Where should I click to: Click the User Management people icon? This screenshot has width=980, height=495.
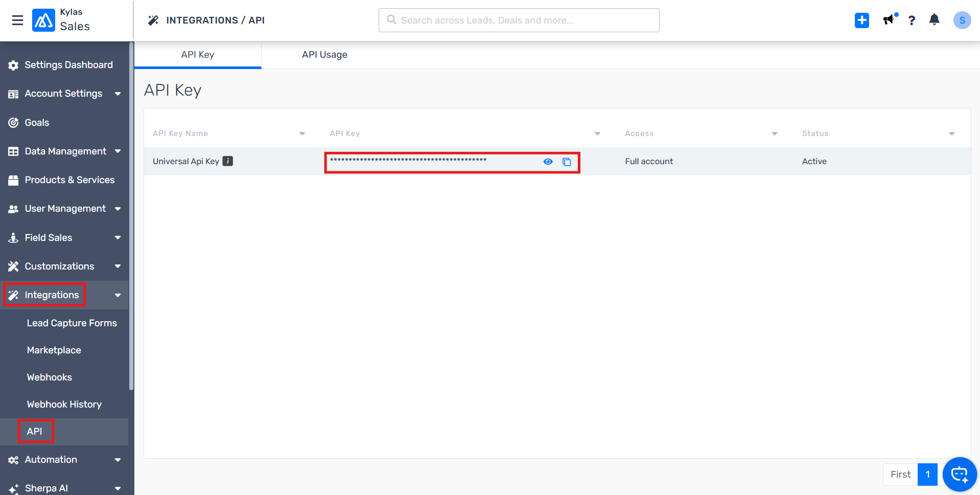click(x=13, y=209)
